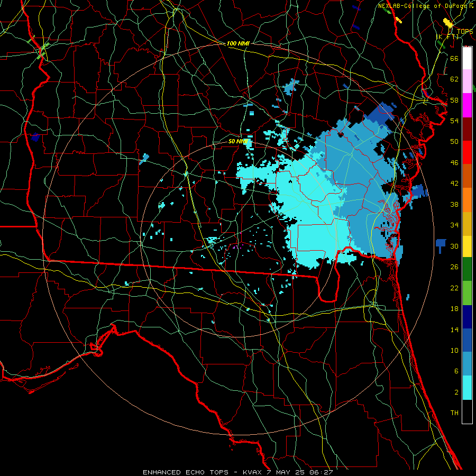
Task: Pick the dark maroon legend swatch
Action: click(x=467, y=129)
